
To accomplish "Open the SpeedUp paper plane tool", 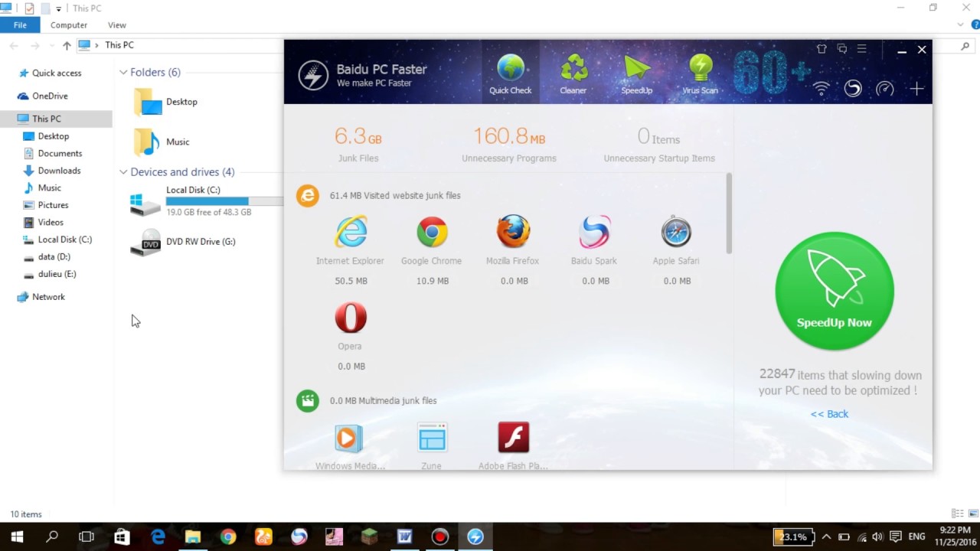I will point(636,74).
